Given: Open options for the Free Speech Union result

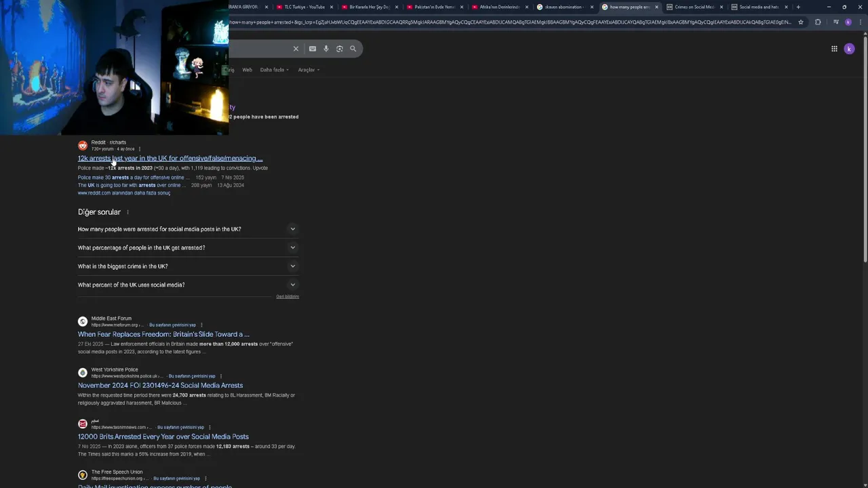Looking at the screenshot, I should click(205, 479).
